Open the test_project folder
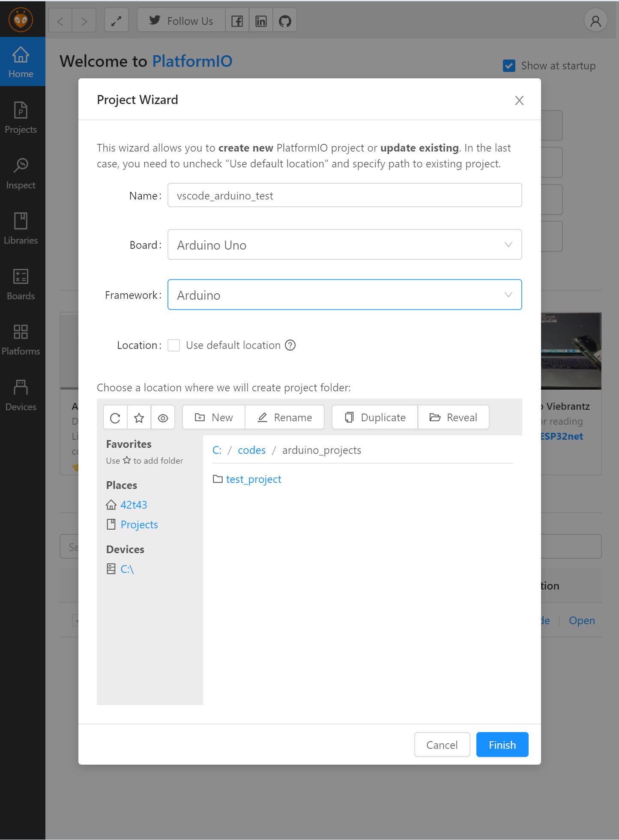The width and height of the screenshot is (619, 840). point(254,479)
